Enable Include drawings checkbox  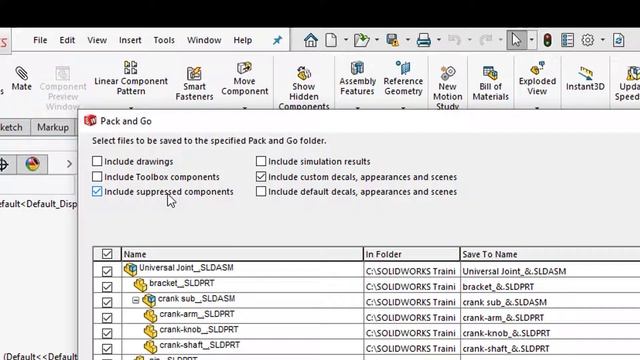pyautogui.click(x=97, y=161)
